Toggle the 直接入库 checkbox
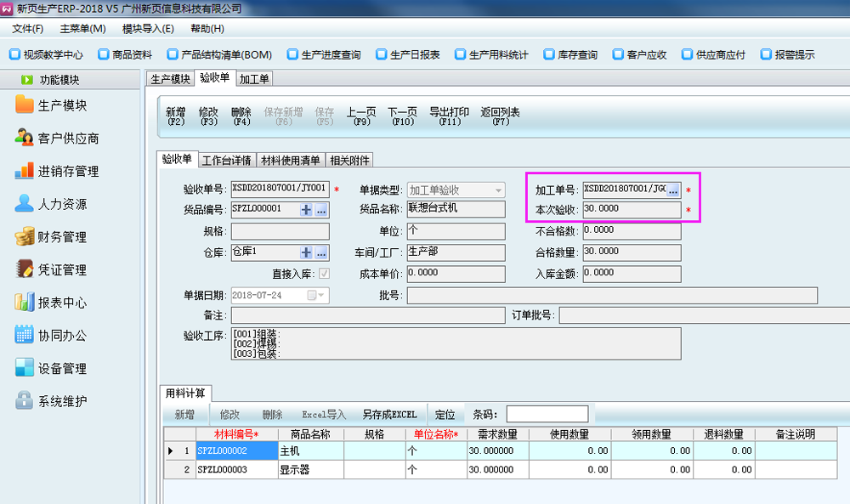 point(324,274)
